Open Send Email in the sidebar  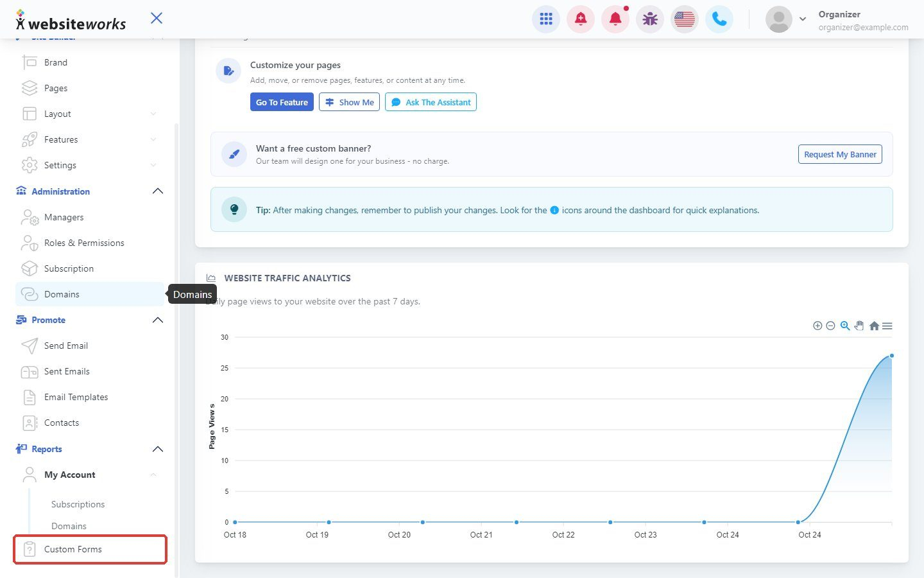[90, 346]
